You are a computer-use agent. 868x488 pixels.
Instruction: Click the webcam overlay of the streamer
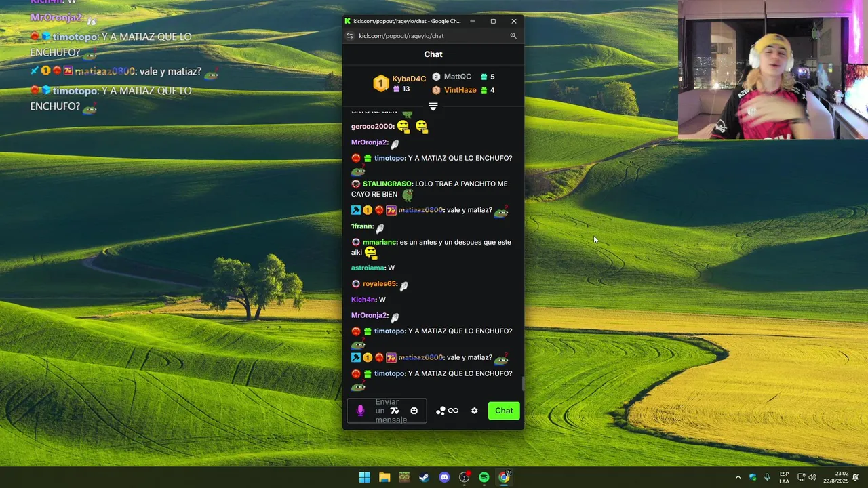(x=773, y=70)
